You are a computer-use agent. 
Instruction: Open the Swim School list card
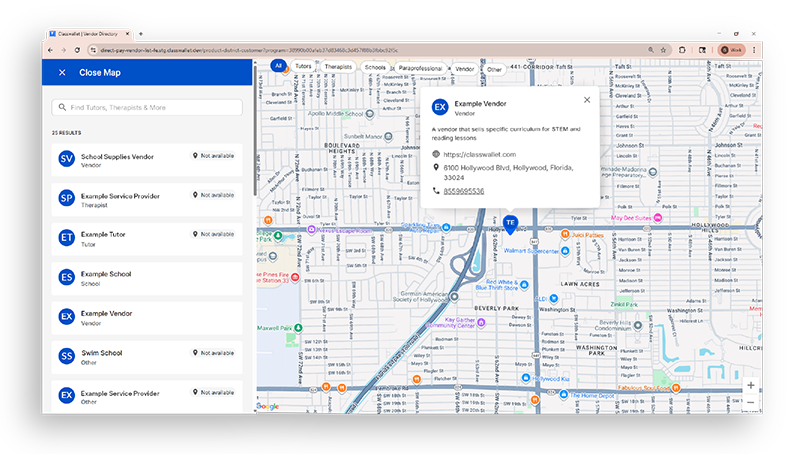(147, 357)
